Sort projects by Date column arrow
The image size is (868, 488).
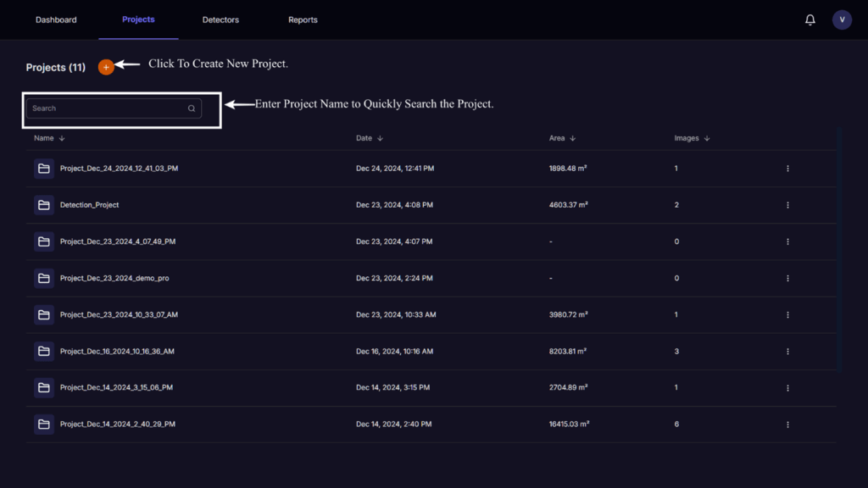[x=380, y=138]
